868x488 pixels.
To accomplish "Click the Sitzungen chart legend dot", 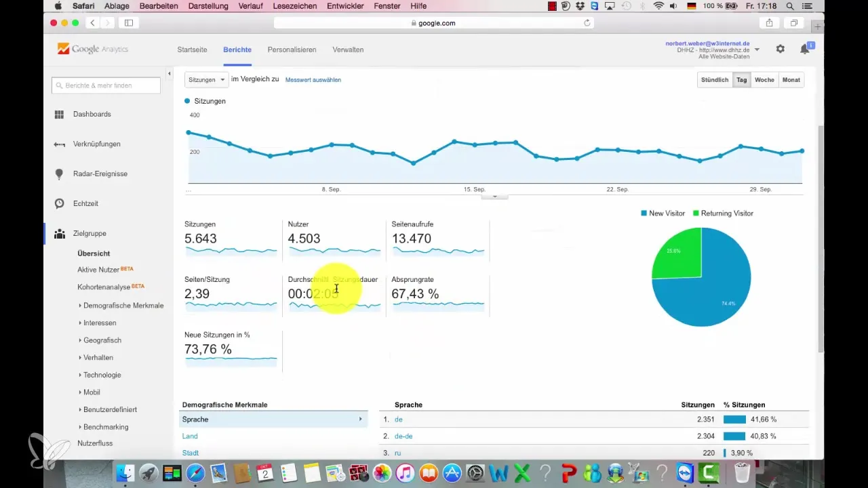I will click(187, 101).
